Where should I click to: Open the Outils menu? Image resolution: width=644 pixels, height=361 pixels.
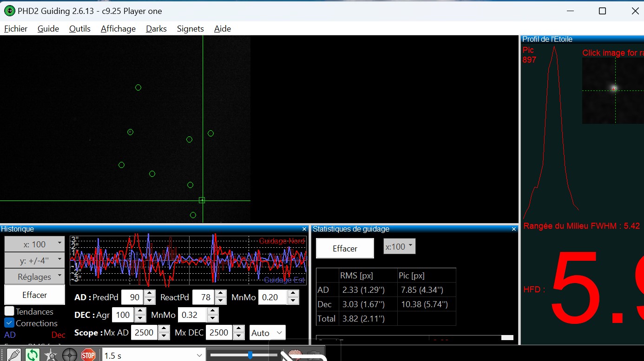[79, 29]
